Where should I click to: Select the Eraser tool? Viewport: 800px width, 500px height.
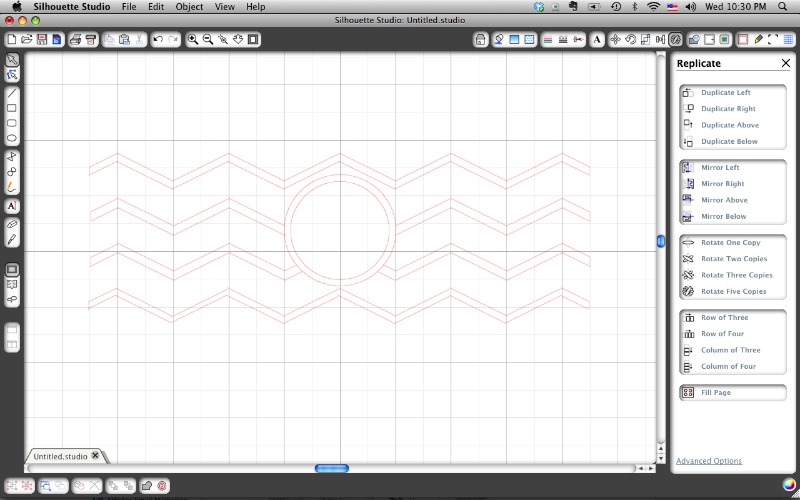click(12, 224)
